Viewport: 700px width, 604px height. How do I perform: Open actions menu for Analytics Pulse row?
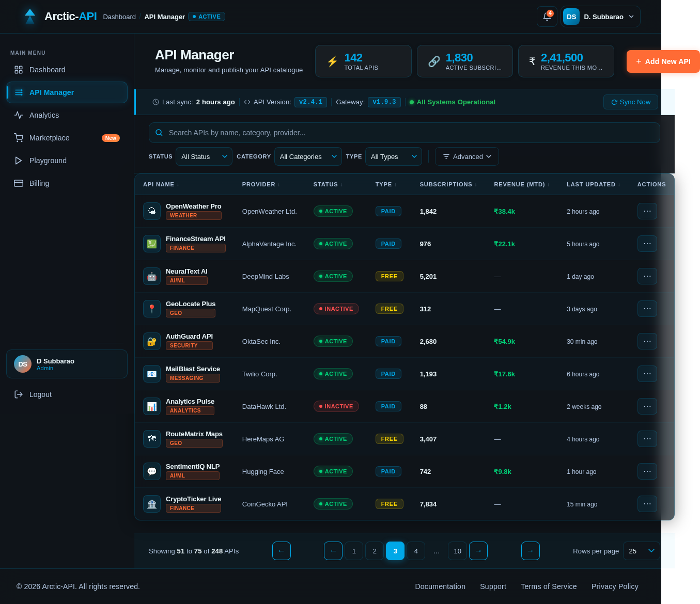[647, 406]
